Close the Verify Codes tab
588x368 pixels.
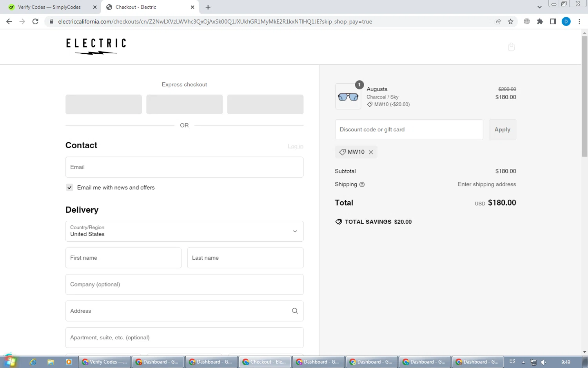95,7
